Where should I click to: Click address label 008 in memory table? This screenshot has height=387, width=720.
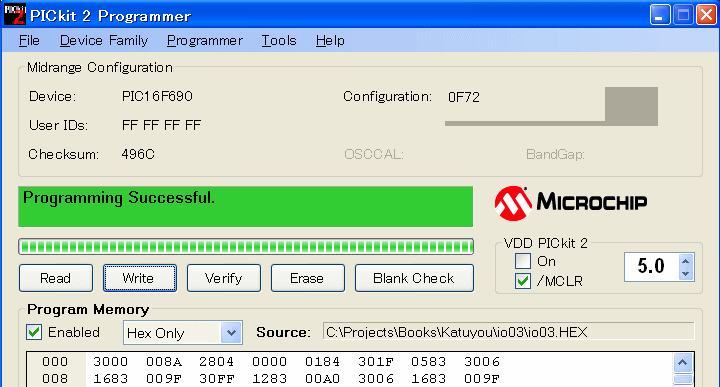[55, 379]
